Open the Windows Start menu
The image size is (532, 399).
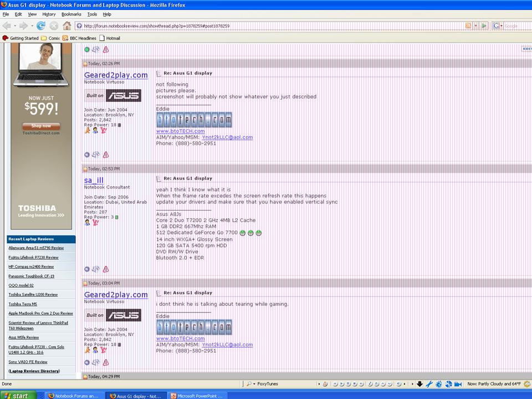click(18, 395)
